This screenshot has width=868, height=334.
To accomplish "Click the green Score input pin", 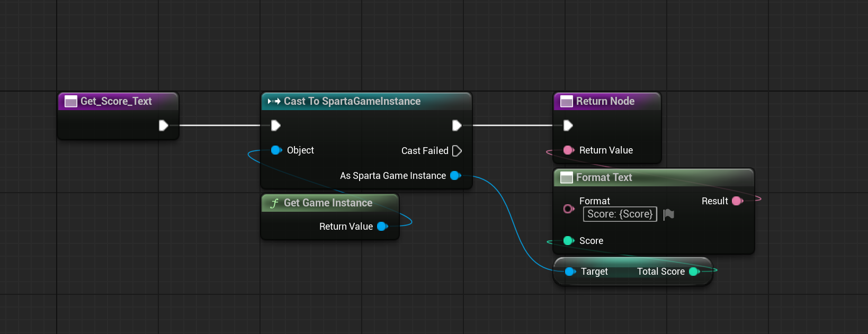I will coord(568,241).
